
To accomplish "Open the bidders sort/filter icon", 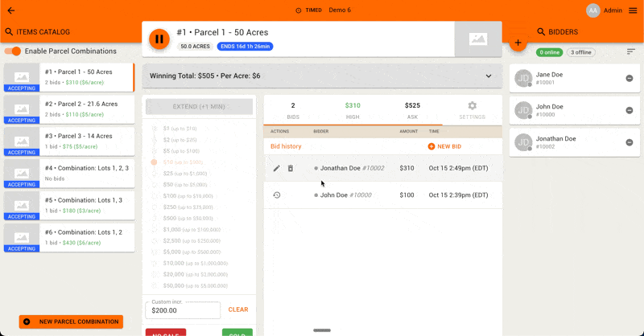I will point(631,51).
